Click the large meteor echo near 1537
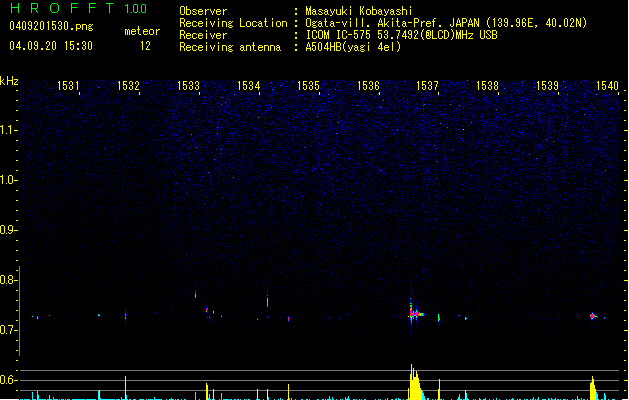The width and height of the screenshot is (629, 400). [416, 313]
